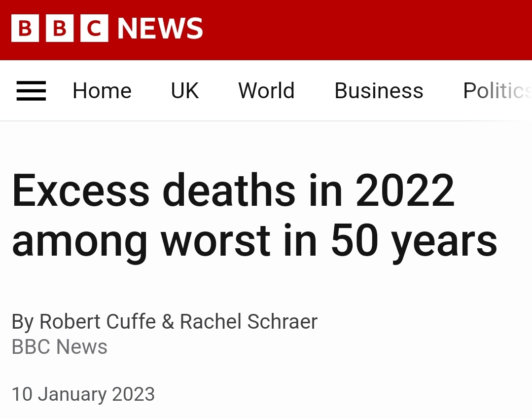Click the grey BBC News byline text
The height and width of the screenshot is (419, 532).
[60, 347]
